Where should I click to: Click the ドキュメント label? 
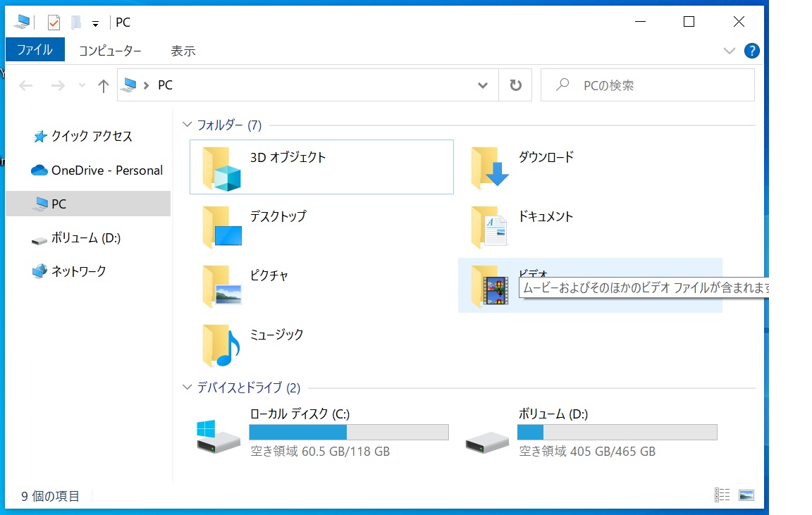pyautogui.click(x=546, y=216)
